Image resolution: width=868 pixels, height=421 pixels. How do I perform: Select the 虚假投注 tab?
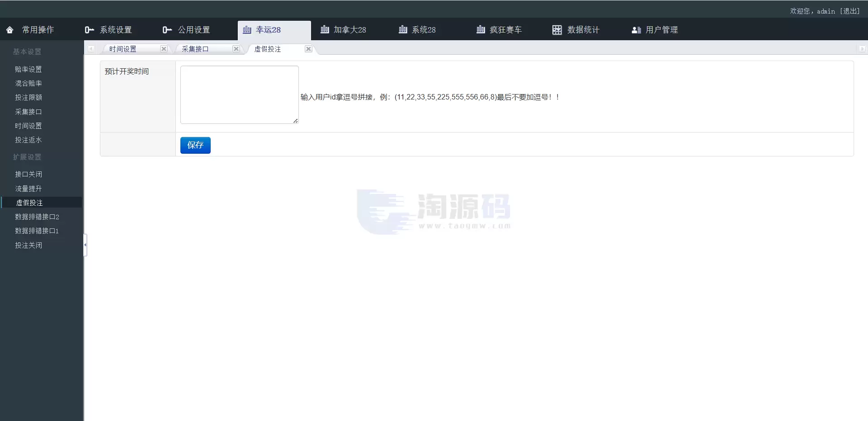point(267,49)
